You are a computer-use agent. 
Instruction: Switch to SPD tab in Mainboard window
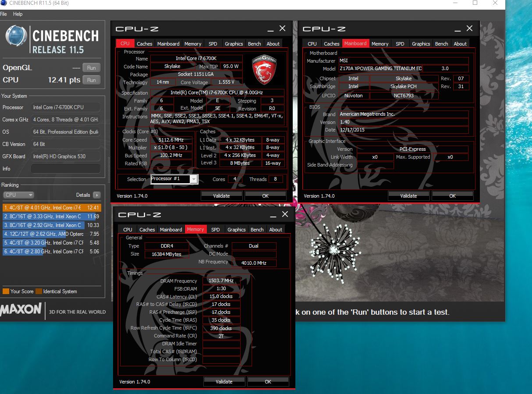tap(400, 44)
